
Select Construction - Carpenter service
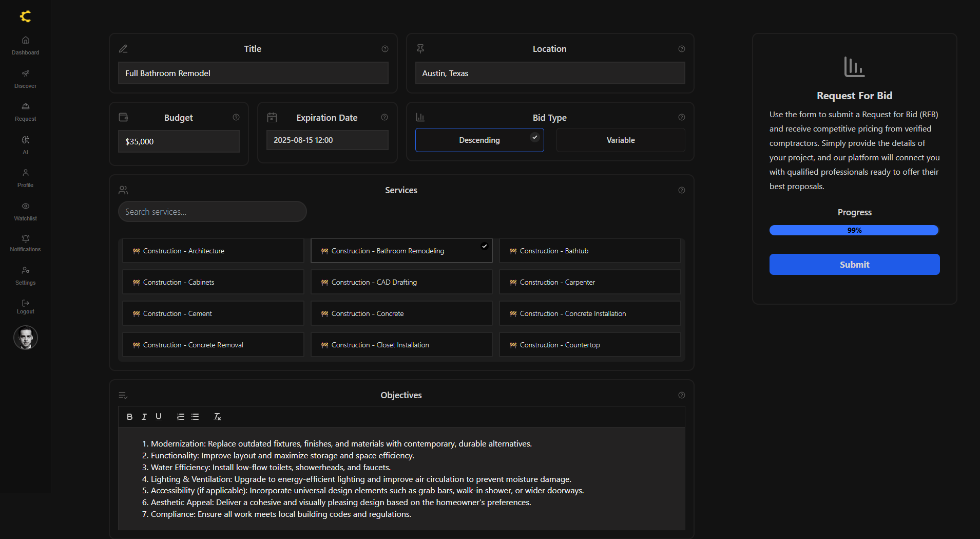click(590, 282)
